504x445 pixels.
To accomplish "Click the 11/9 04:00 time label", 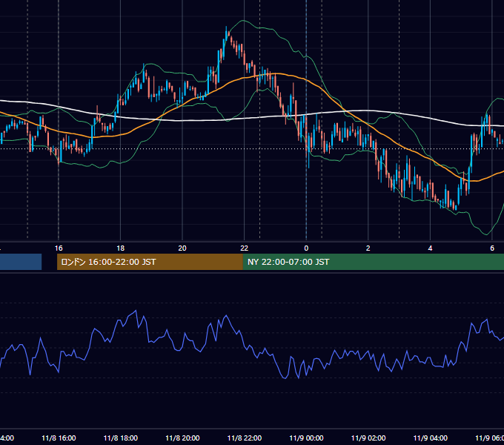I will [431, 438].
